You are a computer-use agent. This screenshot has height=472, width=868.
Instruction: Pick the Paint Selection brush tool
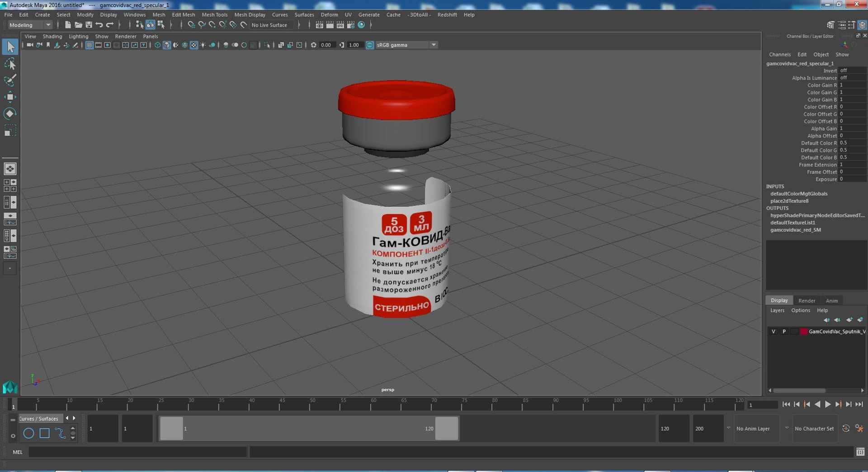coord(10,80)
